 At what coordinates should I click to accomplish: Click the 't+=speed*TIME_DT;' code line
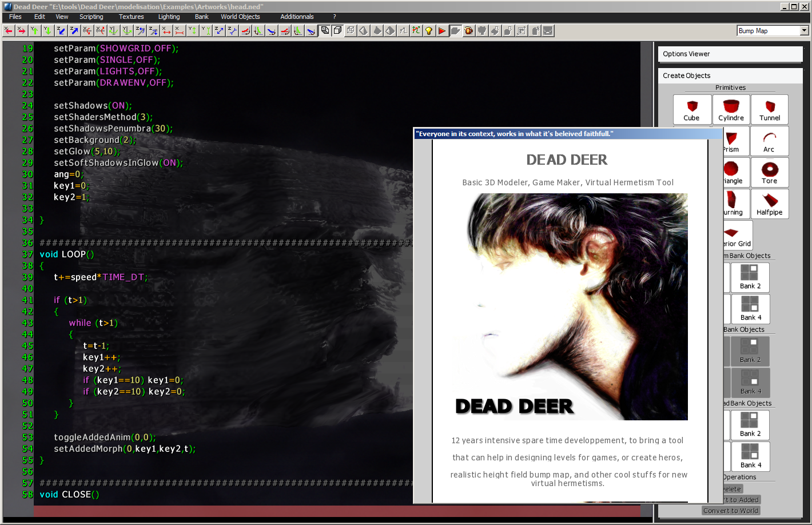pyautogui.click(x=101, y=277)
